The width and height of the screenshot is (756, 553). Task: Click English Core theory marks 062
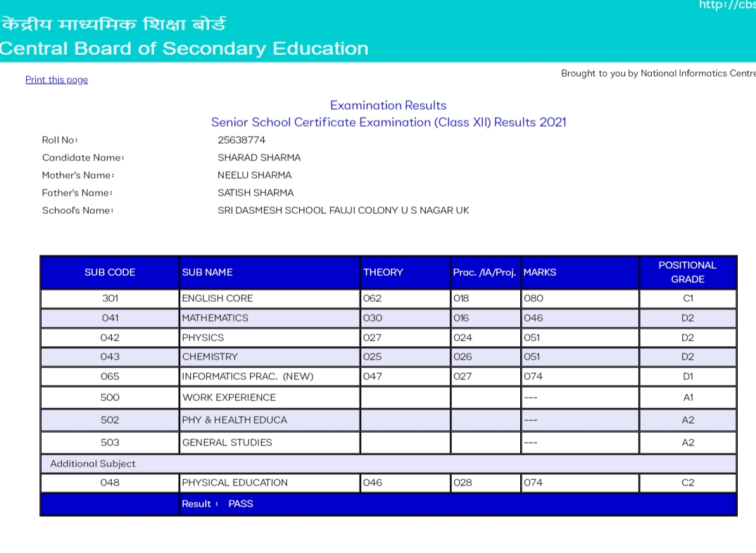pyautogui.click(x=405, y=298)
